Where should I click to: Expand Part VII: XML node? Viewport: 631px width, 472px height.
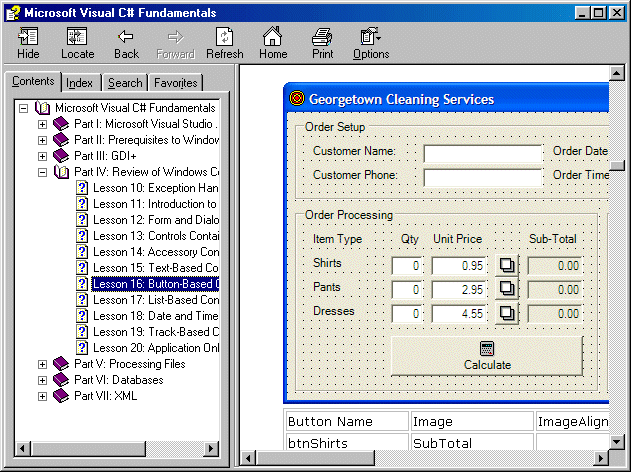(42, 396)
